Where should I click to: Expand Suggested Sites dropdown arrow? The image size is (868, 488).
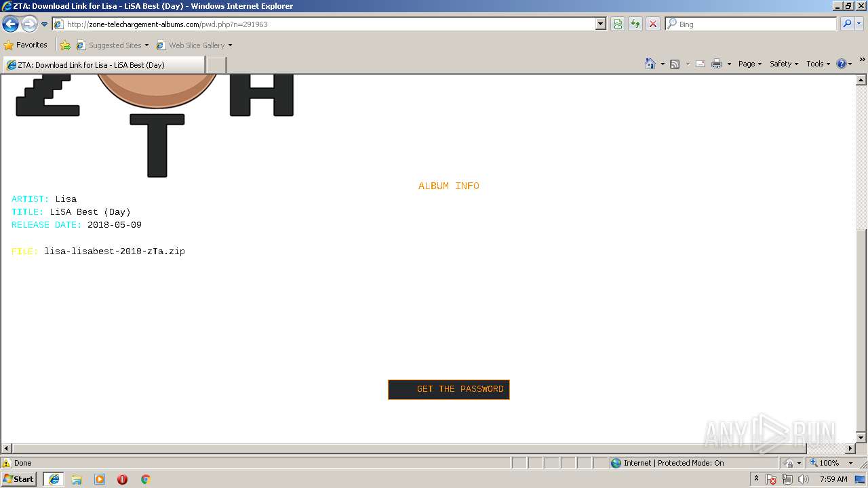tap(146, 45)
